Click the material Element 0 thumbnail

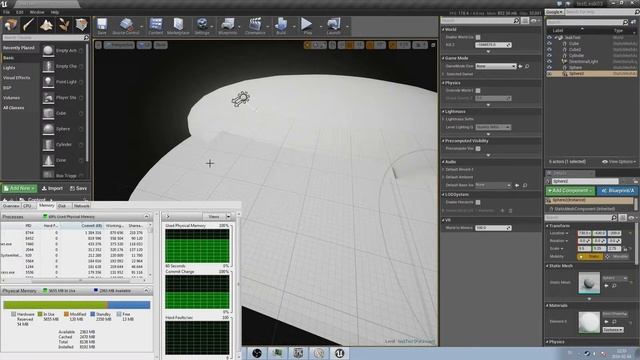click(x=589, y=322)
